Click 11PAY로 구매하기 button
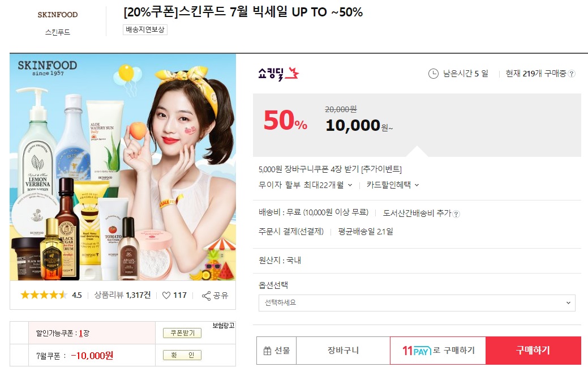 (438, 351)
